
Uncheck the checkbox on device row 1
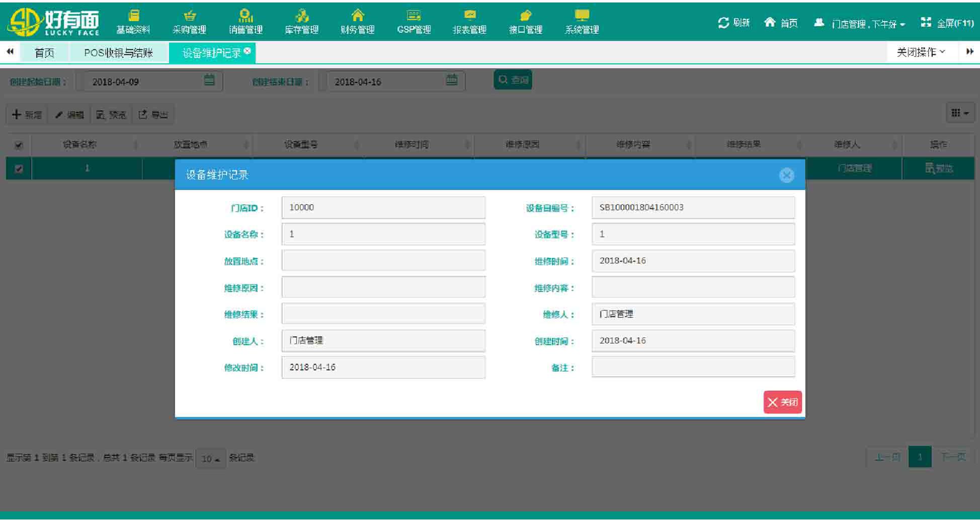[x=18, y=168]
